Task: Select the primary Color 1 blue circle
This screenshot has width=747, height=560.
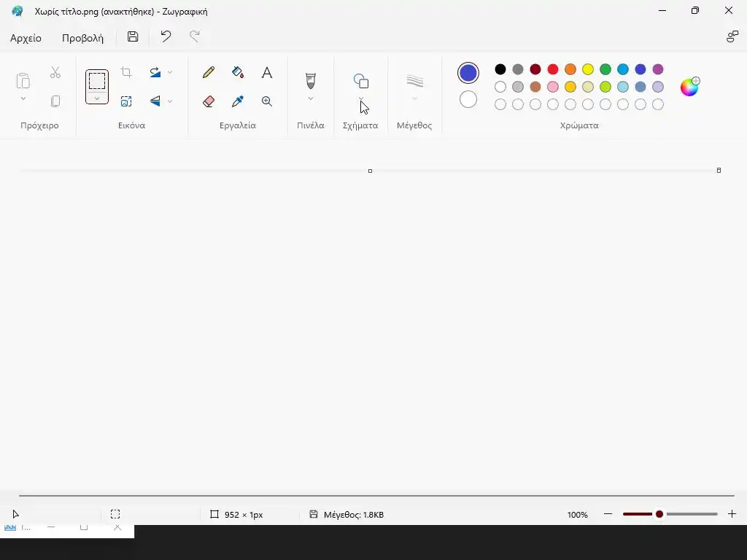Action: 468,73
